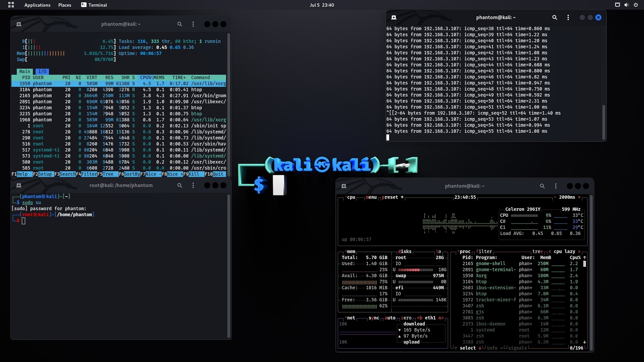This screenshot has height=362, width=644.
Task: Click search icon in btop terminal window
Action: pos(542,186)
